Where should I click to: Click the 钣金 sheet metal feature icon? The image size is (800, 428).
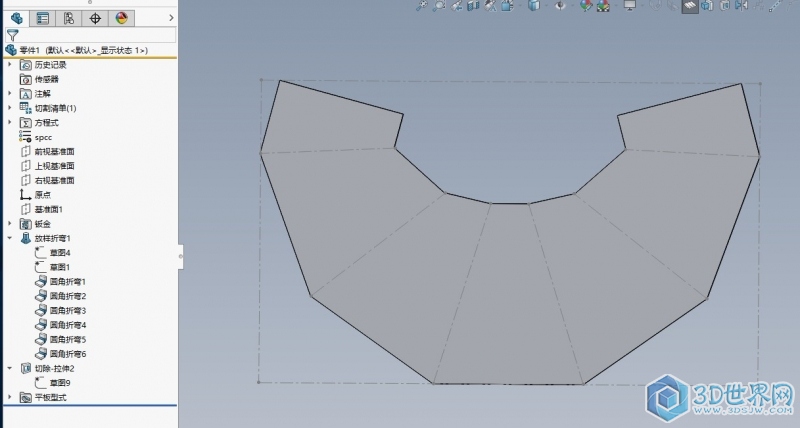[x=26, y=224]
